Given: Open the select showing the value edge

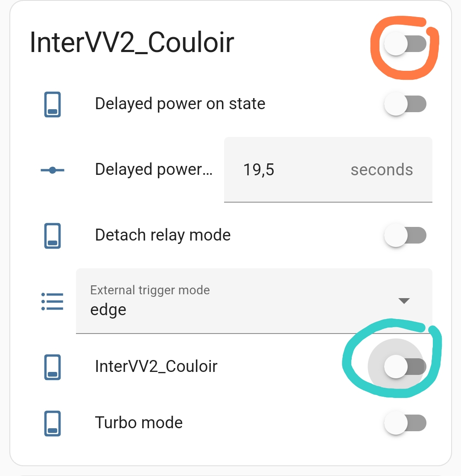Looking at the screenshot, I should (239, 301).
